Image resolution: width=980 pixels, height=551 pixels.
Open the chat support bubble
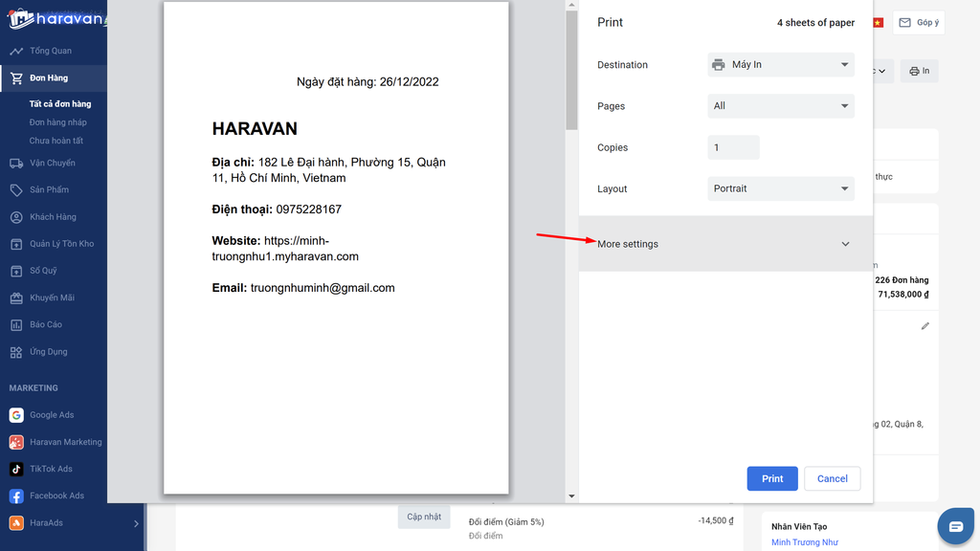pos(956,526)
